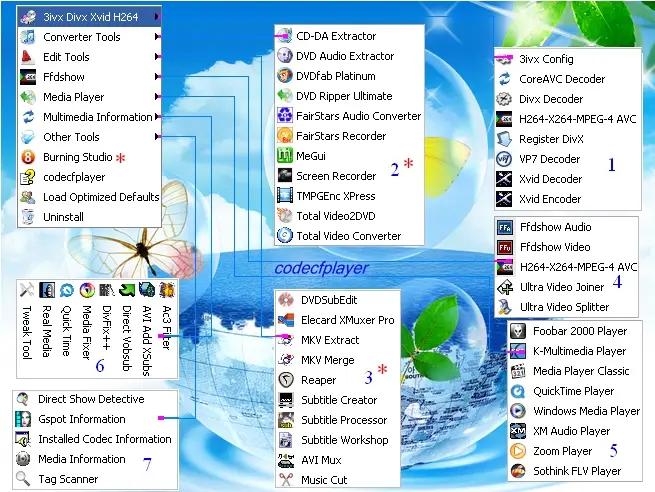655x492 pixels.
Task: Click the Quick Time icon in vertical toolbar
Action: 67,289
